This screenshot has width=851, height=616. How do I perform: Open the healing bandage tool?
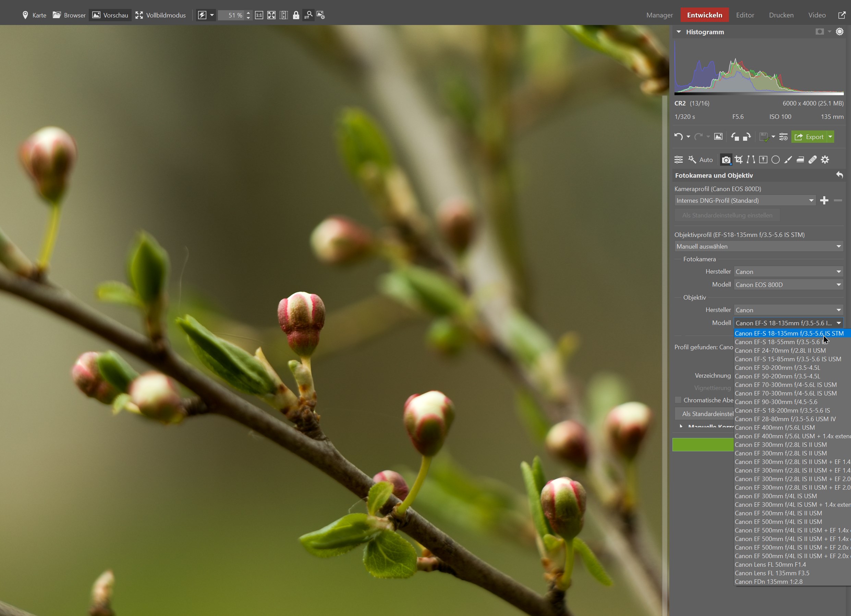pyautogui.click(x=812, y=160)
